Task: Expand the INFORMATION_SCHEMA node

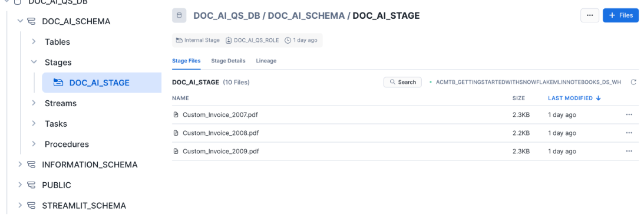Action: tap(19, 165)
